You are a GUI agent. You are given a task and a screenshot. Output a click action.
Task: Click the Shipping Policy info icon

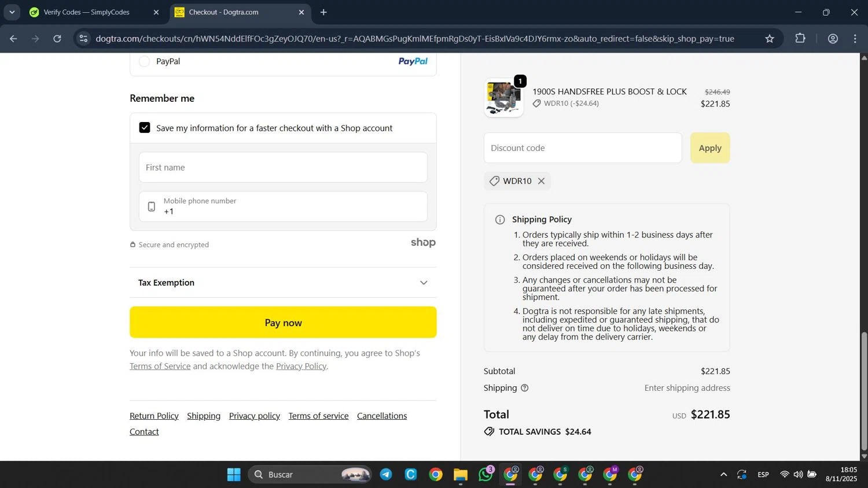(x=500, y=220)
